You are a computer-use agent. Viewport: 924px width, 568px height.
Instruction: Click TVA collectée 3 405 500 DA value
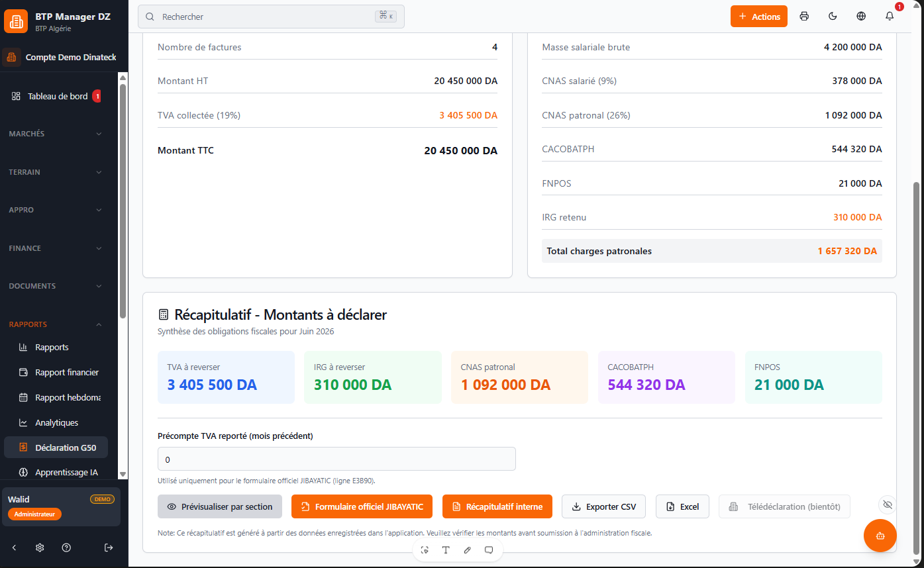[468, 115]
